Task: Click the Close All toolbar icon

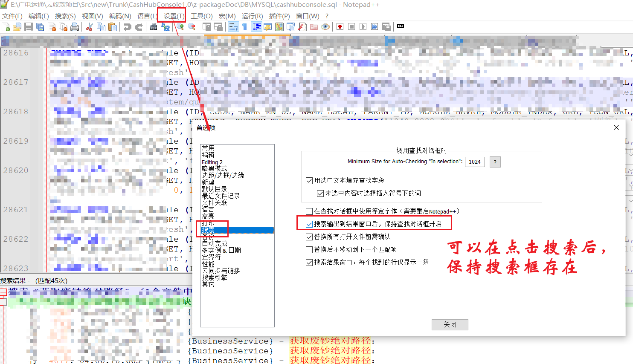Action: coord(64,27)
